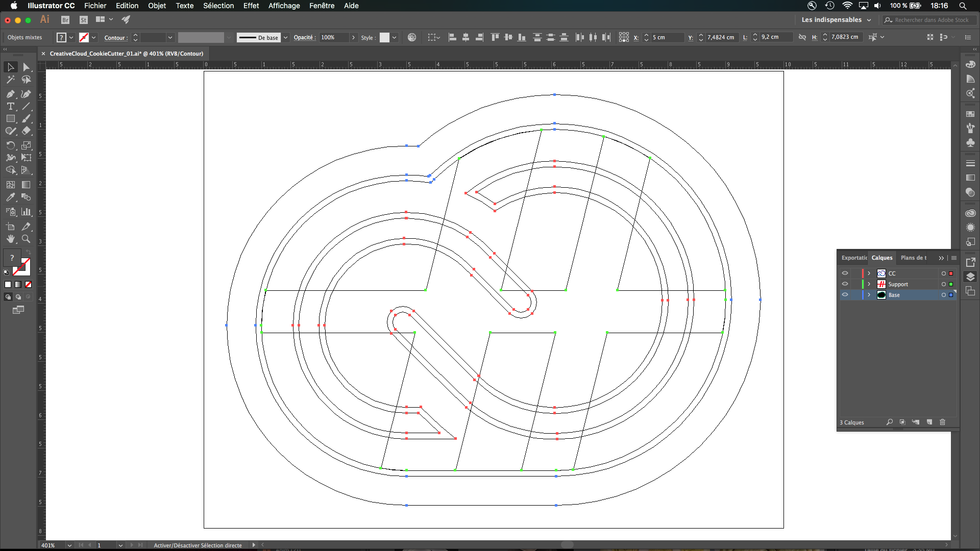Screen dimensions: 980x551
Task: Select the Lasso tool
Action: (27, 80)
